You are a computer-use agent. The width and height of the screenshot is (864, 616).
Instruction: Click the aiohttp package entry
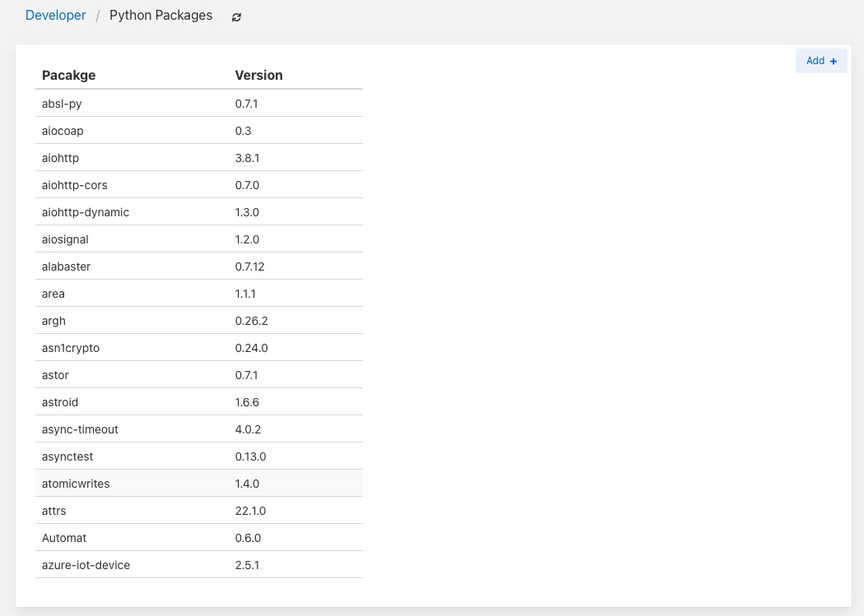click(x=60, y=158)
